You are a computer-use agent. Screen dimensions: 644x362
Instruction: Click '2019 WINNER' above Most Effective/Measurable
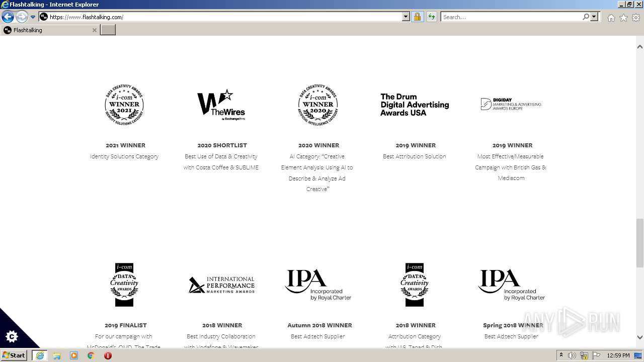pyautogui.click(x=512, y=145)
